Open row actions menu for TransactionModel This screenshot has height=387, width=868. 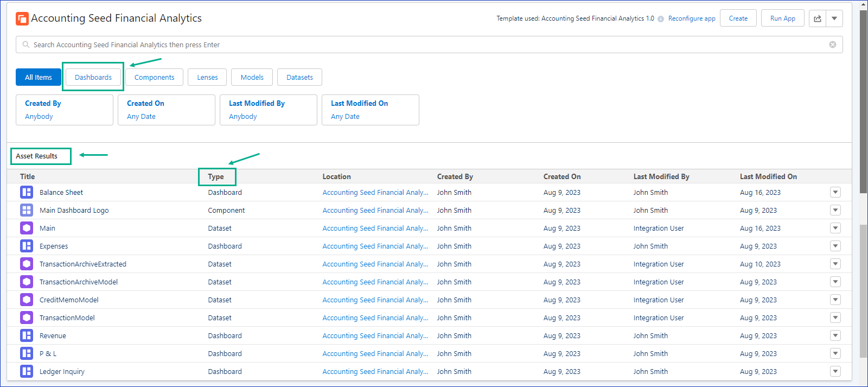835,318
